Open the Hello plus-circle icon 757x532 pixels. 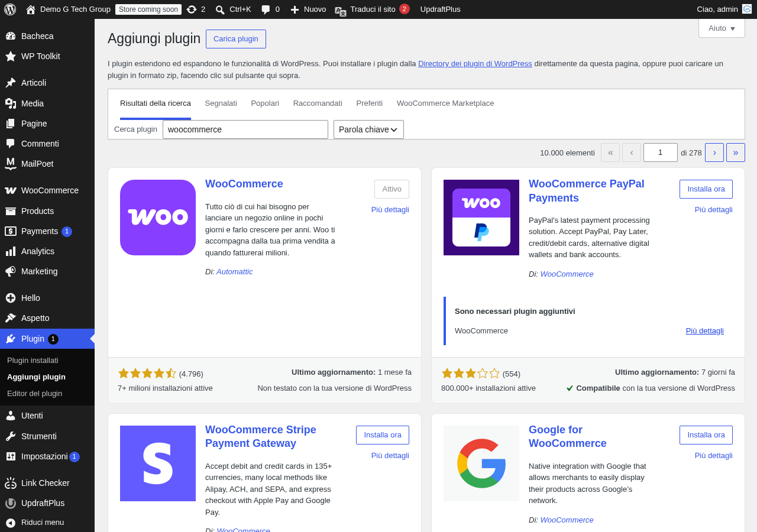pos(11,298)
